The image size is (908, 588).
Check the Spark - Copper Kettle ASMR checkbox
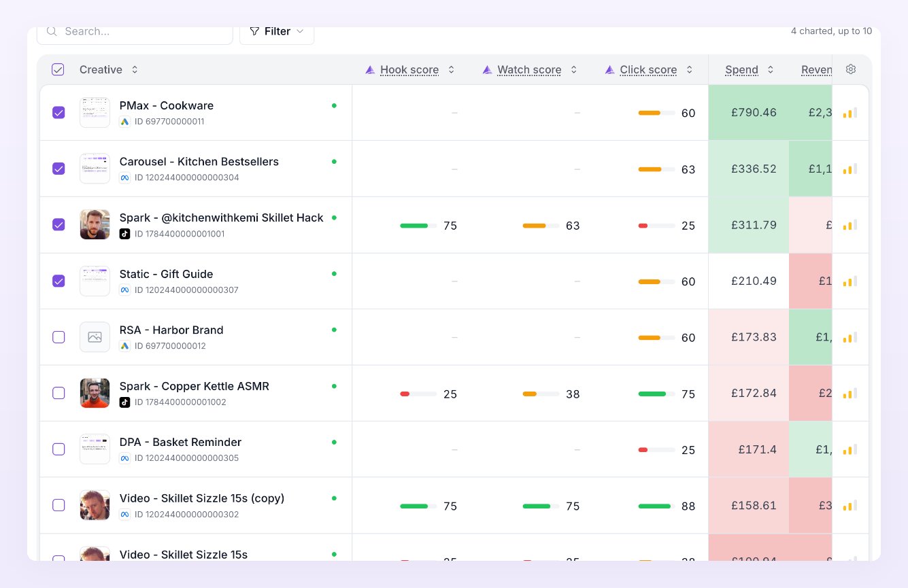58,393
